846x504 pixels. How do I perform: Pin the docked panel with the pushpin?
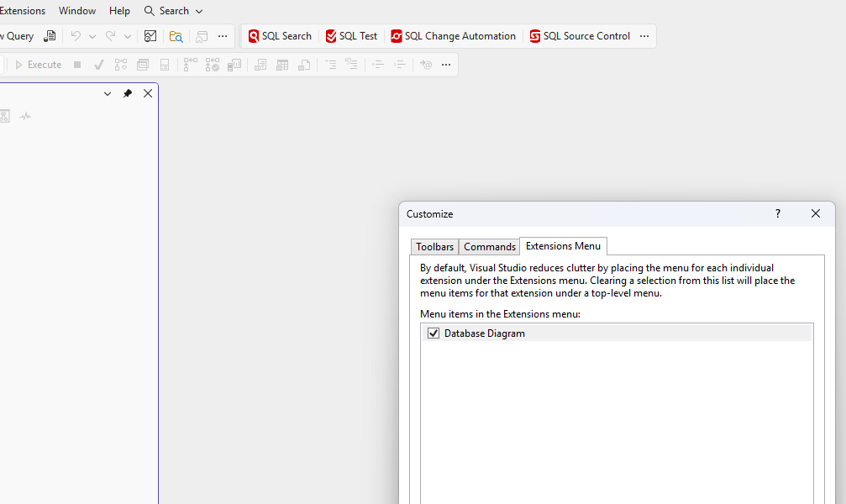point(128,93)
